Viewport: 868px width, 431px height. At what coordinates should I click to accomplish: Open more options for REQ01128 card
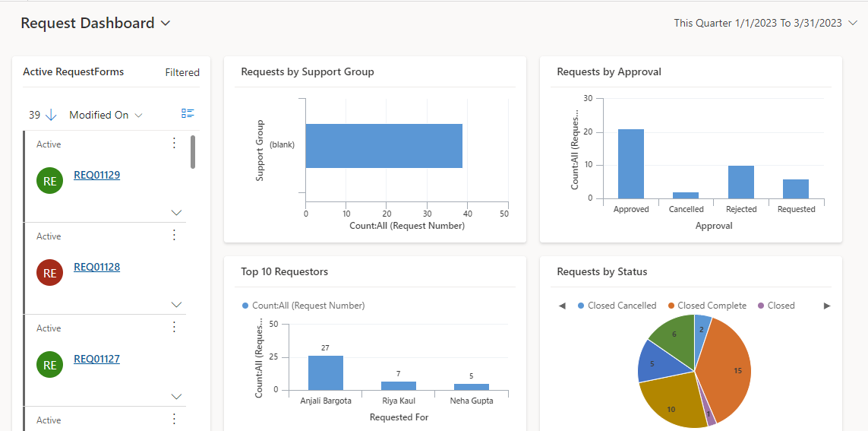175,236
